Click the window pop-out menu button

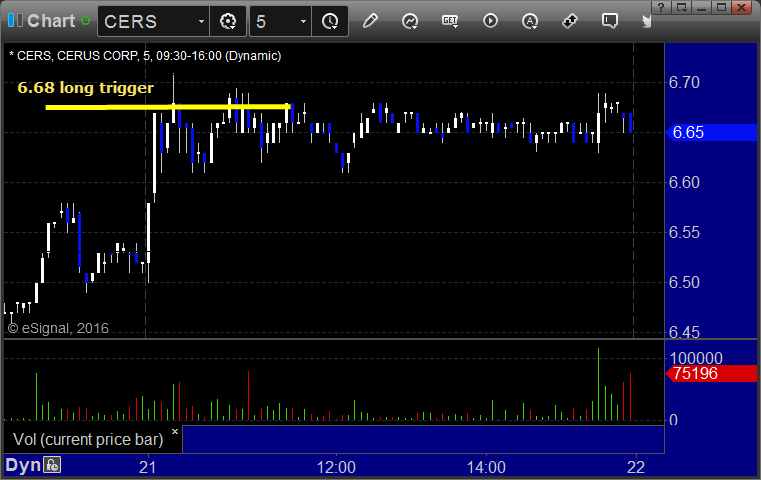tap(682, 7)
